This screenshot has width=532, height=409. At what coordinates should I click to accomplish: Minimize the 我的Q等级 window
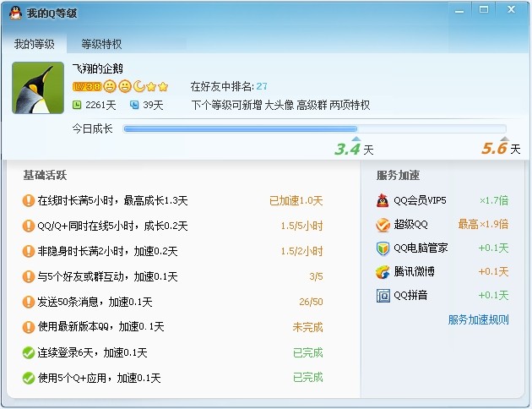(x=459, y=10)
